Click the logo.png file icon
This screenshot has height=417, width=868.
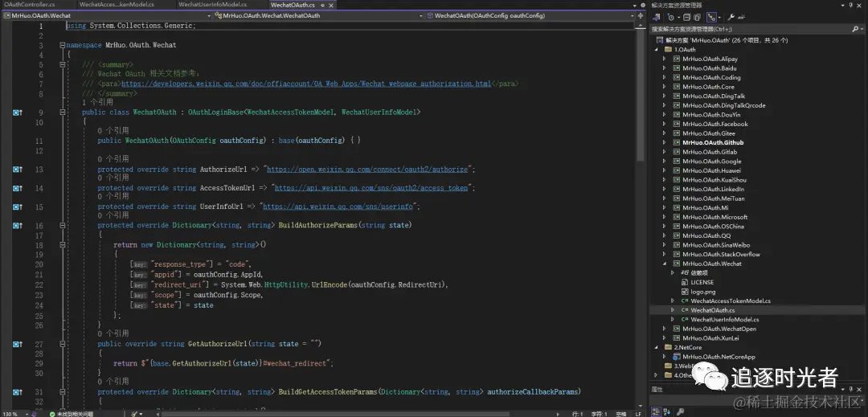[x=686, y=292]
